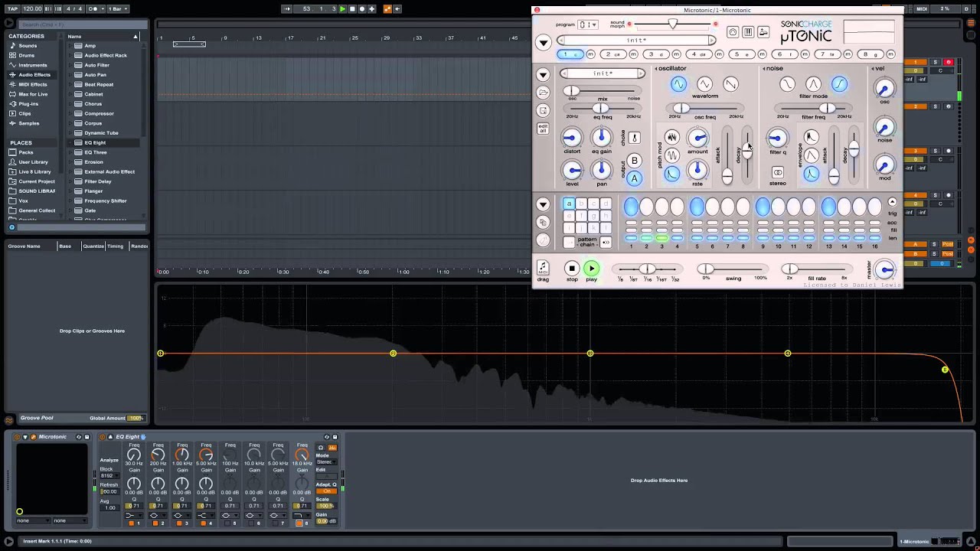The width and height of the screenshot is (980, 551).
Task: Click the edit all button
Action: (543, 129)
